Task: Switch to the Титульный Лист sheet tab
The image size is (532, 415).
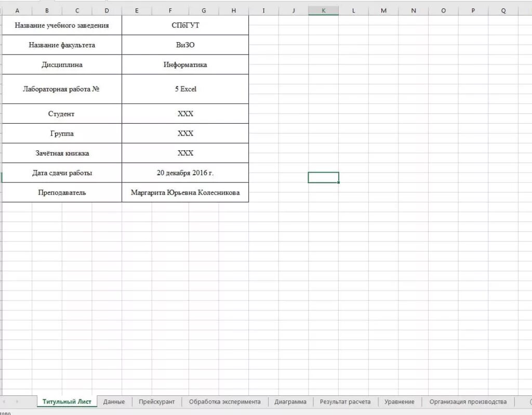Action: coord(67,401)
